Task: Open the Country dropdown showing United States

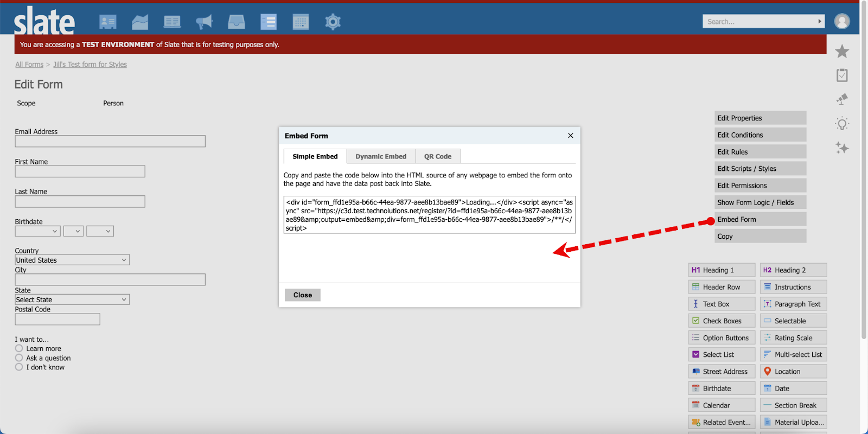Action: pos(72,260)
